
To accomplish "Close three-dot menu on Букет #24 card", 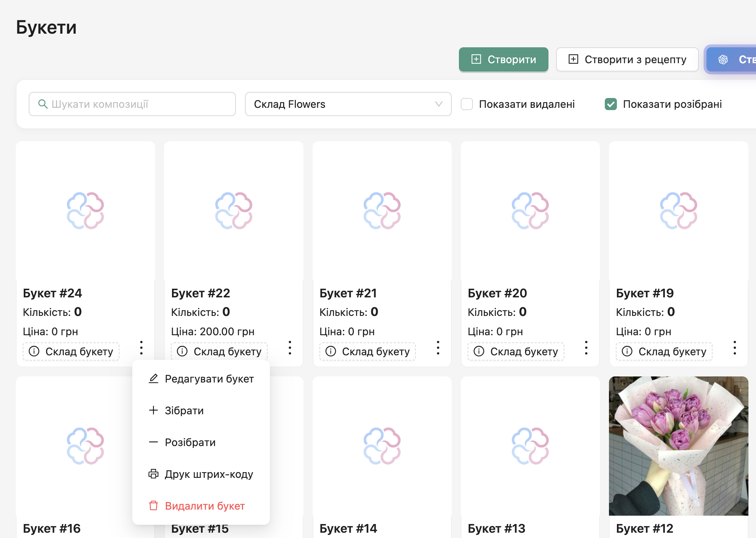I will coord(141,348).
